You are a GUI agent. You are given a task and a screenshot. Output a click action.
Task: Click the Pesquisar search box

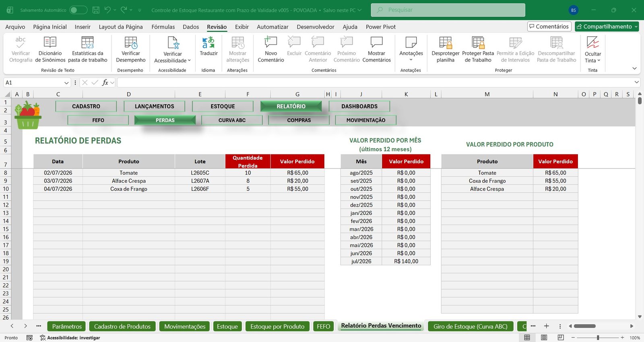tap(448, 10)
